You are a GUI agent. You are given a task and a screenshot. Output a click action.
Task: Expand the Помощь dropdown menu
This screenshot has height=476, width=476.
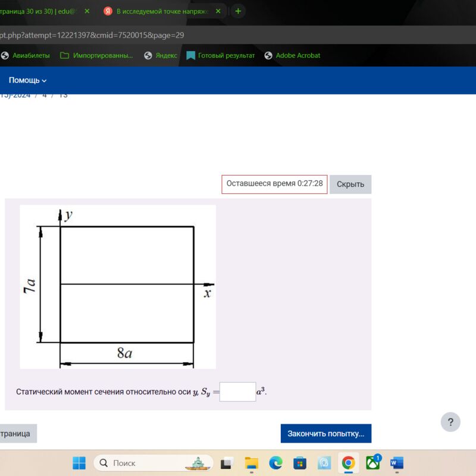click(27, 80)
